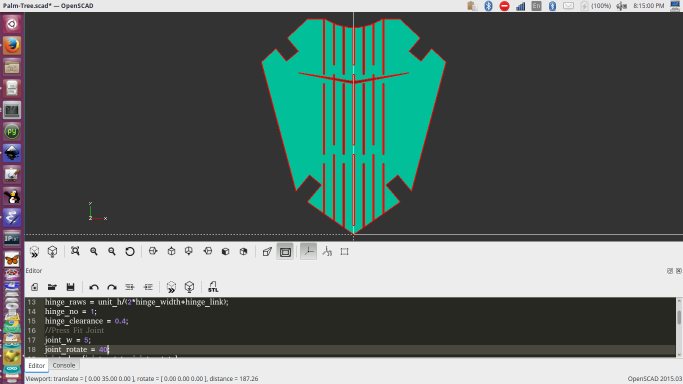
Task: Click the clipboard indicator in tray
Action: click(472, 6)
